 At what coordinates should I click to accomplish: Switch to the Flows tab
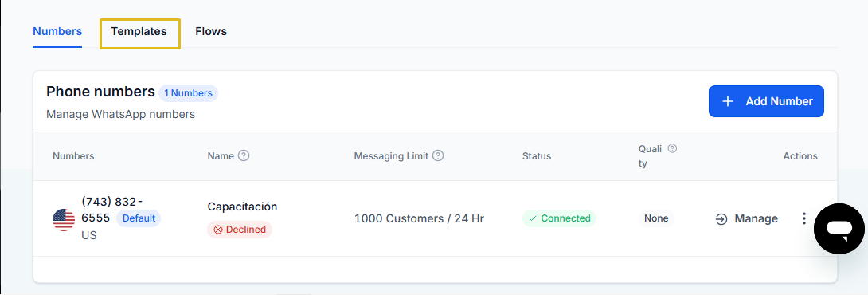coord(211,32)
